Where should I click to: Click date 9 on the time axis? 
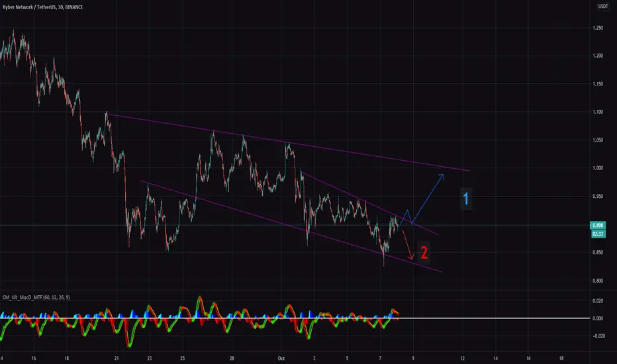pos(413,359)
